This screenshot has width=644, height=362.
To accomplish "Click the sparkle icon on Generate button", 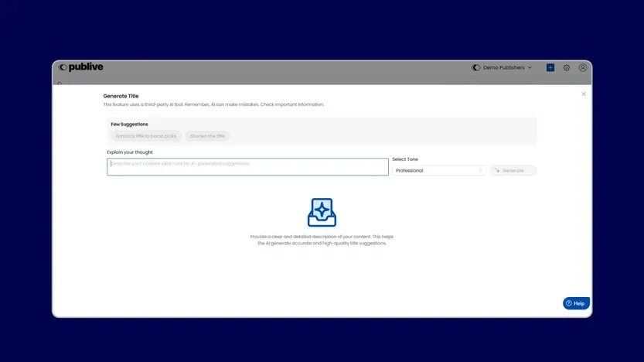I will coord(498,170).
